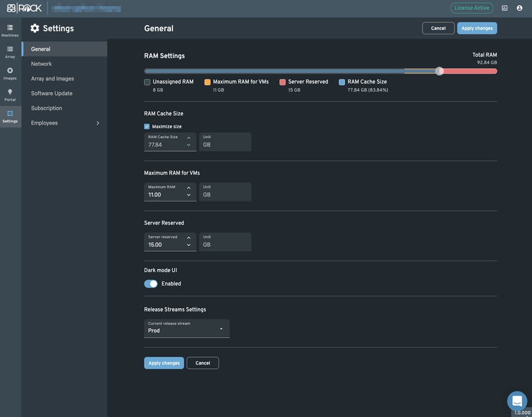The image size is (532, 417).
Task: Click the RAM allocation slider handle
Action: 440,71
